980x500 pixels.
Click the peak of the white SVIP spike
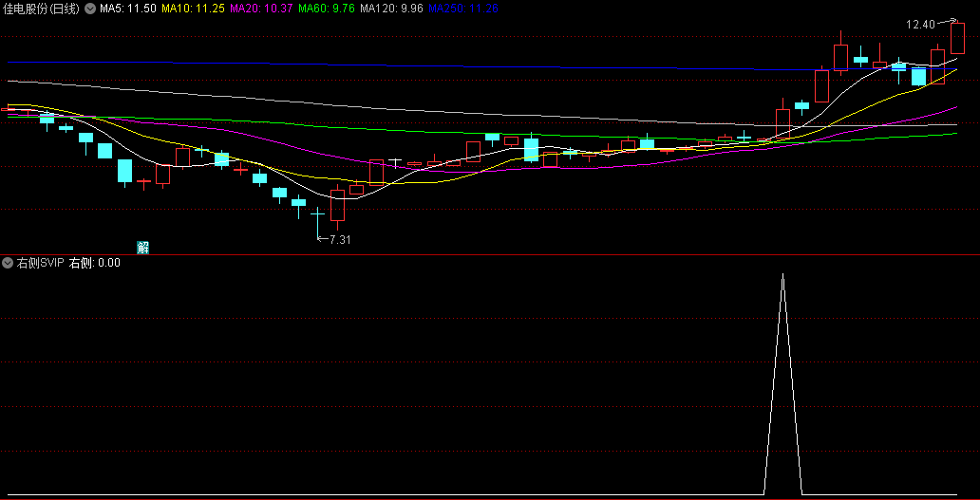782,274
